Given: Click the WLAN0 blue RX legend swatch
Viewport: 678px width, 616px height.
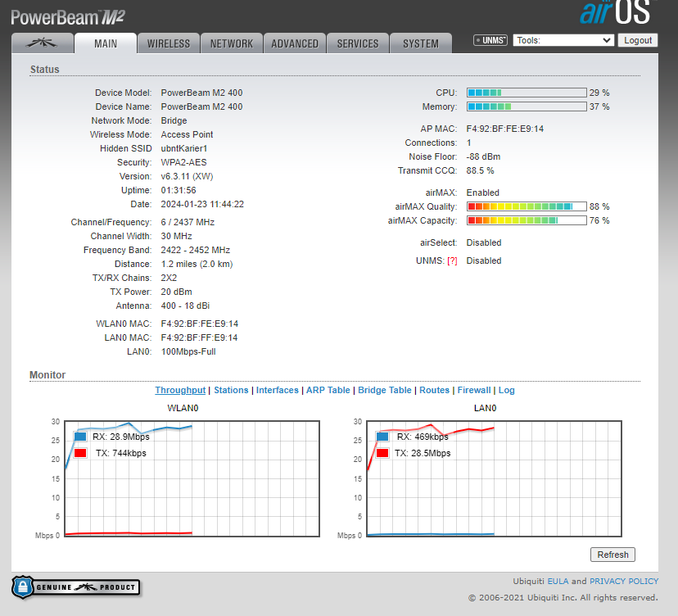Looking at the screenshot, I should [80, 437].
